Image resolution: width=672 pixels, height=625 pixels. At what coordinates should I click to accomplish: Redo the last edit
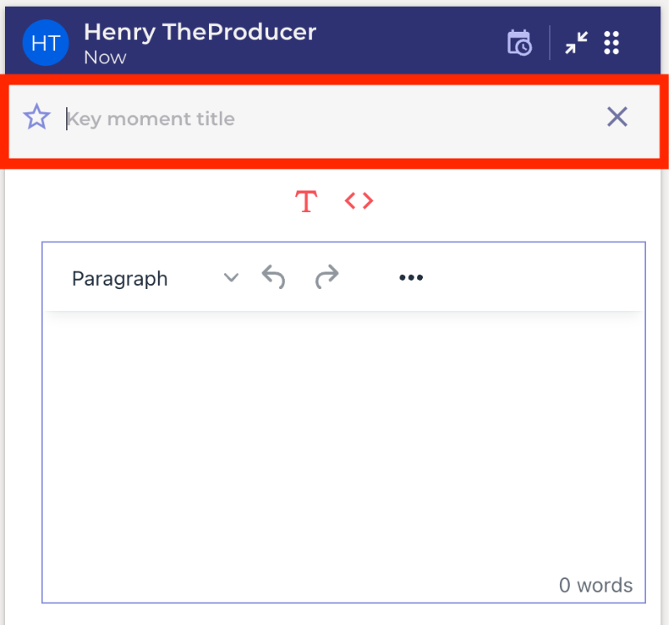pos(327,277)
